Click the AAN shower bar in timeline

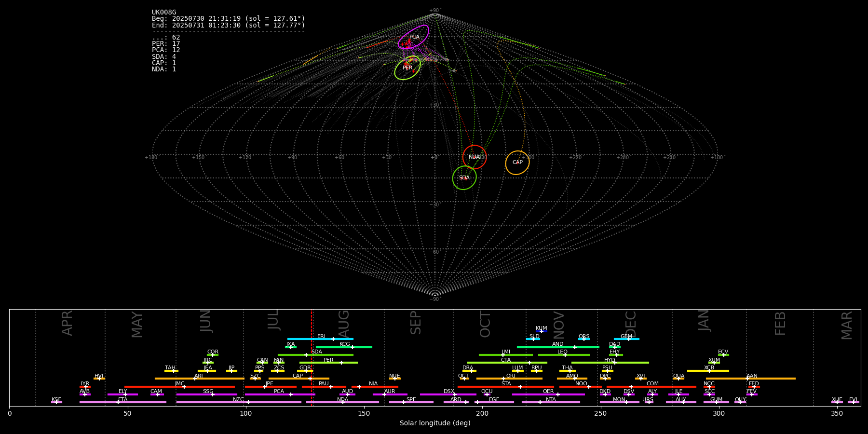751,379
